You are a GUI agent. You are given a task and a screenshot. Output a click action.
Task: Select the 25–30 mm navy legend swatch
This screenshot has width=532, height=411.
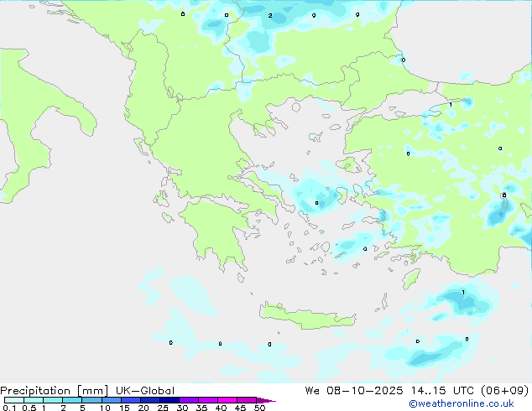click(169, 400)
